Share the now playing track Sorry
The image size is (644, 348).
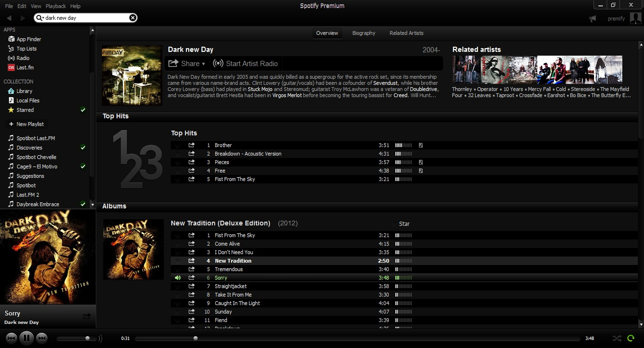87,316
